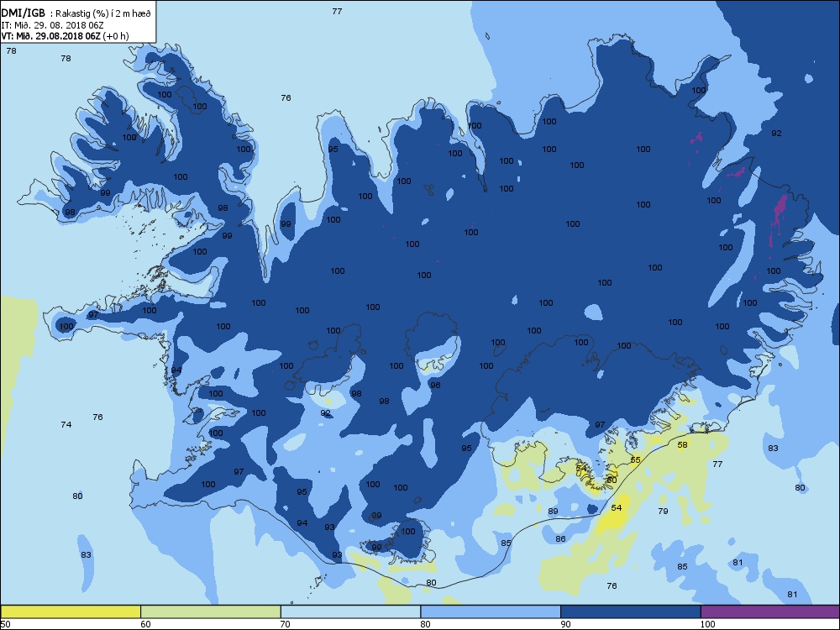The image size is (840, 630).
Task: Click the legend label '70'
Action: (x=286, y=623)
